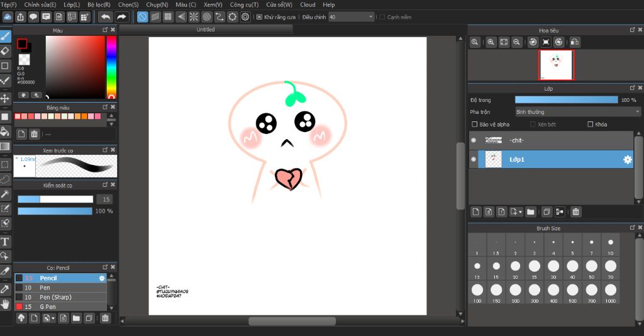The height and width of the screenshot is (336, 644).
Task: Switch to the Untitled canvas tab
Action: pos(206,30)
